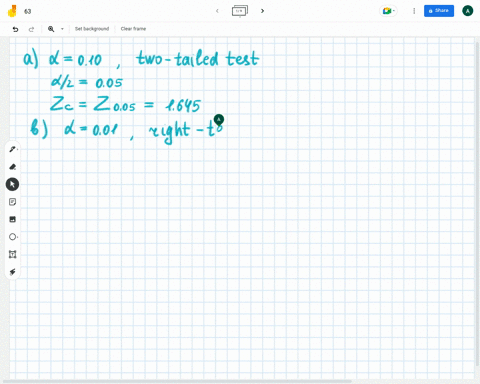
Task: Click the collaborator cursor marker on canvas
Action: [x=219, y=119]
